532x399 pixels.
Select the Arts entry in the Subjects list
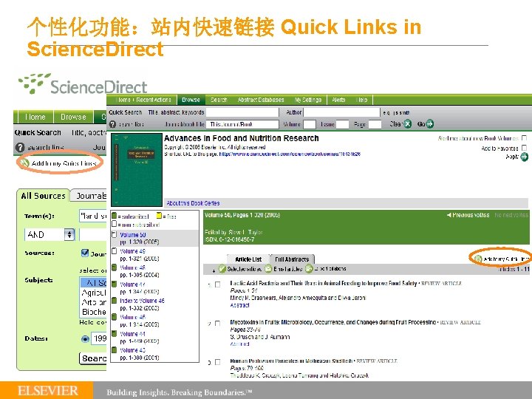point(94,302)
